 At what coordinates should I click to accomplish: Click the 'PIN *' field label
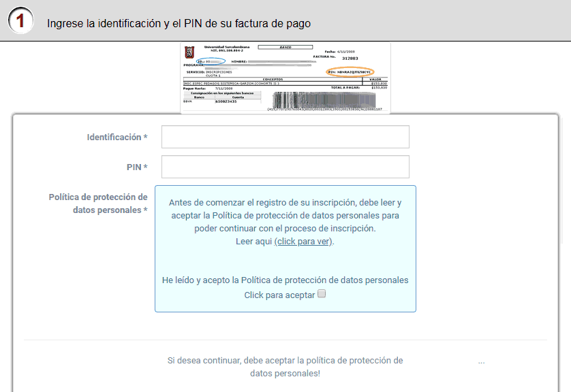pyautogui.click(x=136, y=167)
